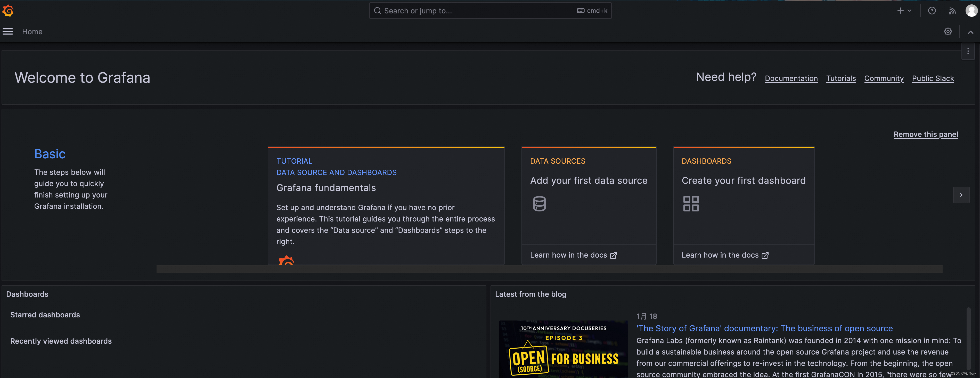Click Remove this panel link
Image resolution: width=980 pixels, height=378 pixels.
click(926, 134)
